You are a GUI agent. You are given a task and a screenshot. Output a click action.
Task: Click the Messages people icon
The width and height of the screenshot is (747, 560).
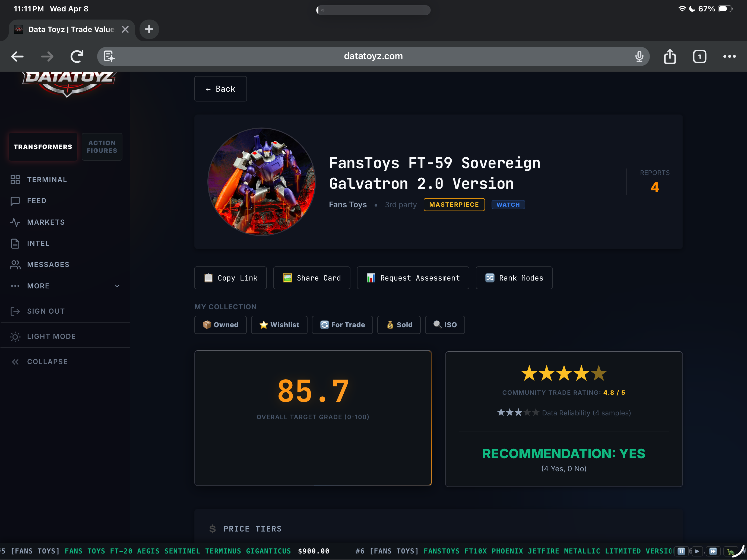[x=15, y=265]
